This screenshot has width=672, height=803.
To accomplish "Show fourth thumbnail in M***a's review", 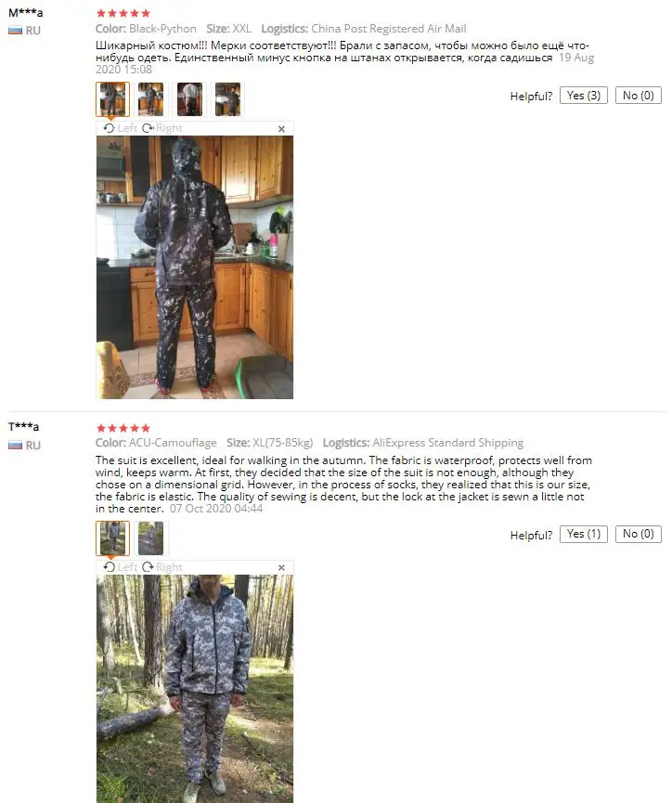I will click(x=228, y=99).
